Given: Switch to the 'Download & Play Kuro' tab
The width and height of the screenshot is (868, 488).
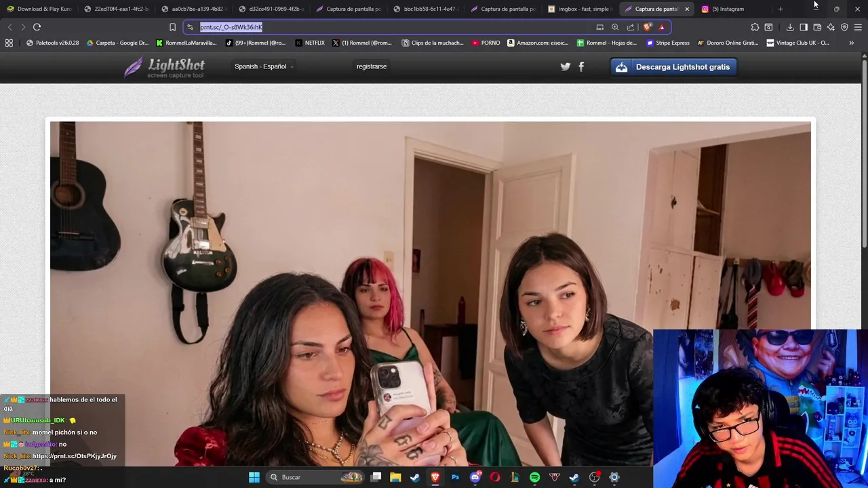Looking at the screenshot, I should click(39, 9).
